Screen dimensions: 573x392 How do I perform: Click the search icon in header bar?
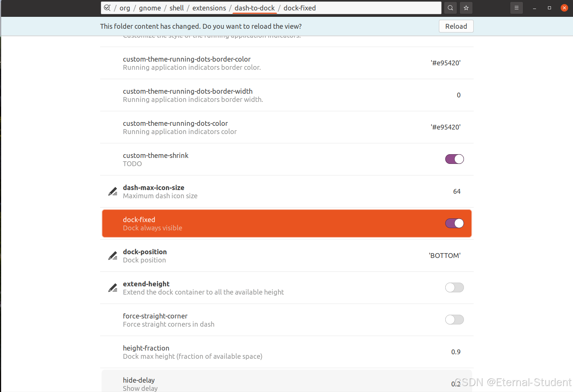point(450,8)
